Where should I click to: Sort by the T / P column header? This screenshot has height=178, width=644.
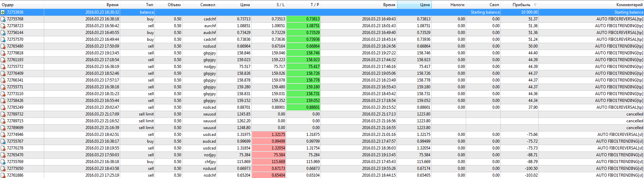click(303, 5)
